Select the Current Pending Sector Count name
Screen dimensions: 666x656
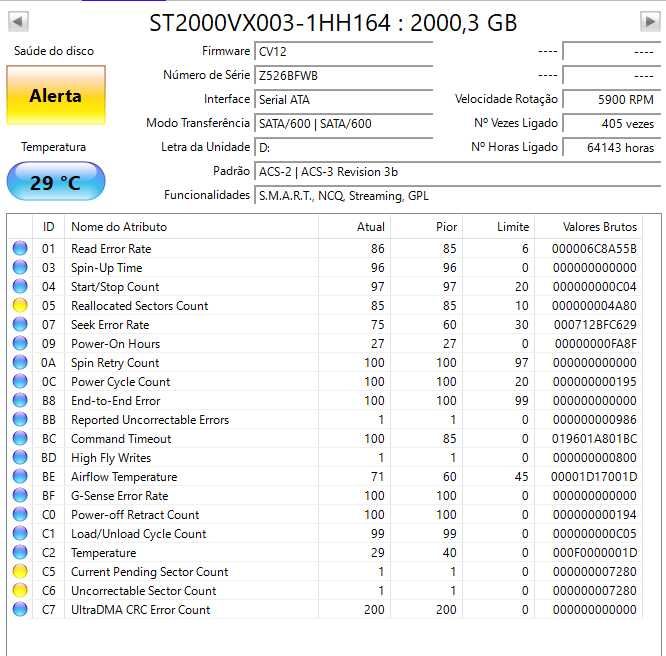click(x=150, y=572)
